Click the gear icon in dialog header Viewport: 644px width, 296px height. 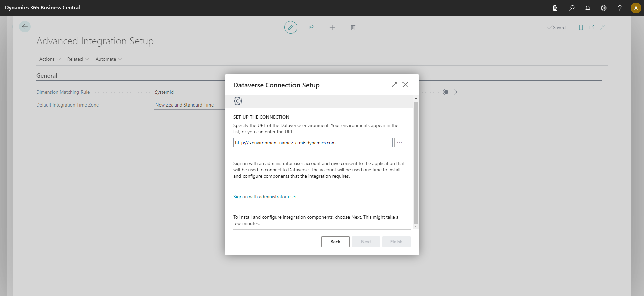pyautogui.click(x=238, y=101)
